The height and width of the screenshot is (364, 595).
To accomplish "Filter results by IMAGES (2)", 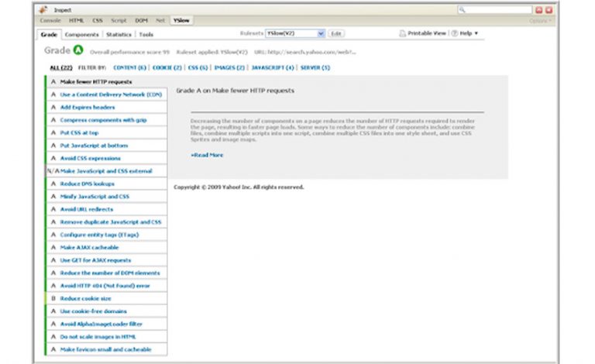I will [x=230, y=68].
